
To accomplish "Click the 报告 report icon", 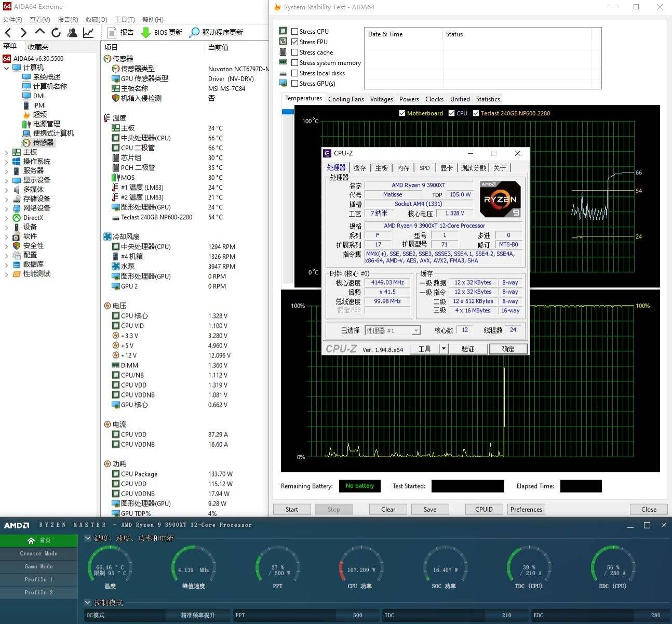I will click(111, 32).
